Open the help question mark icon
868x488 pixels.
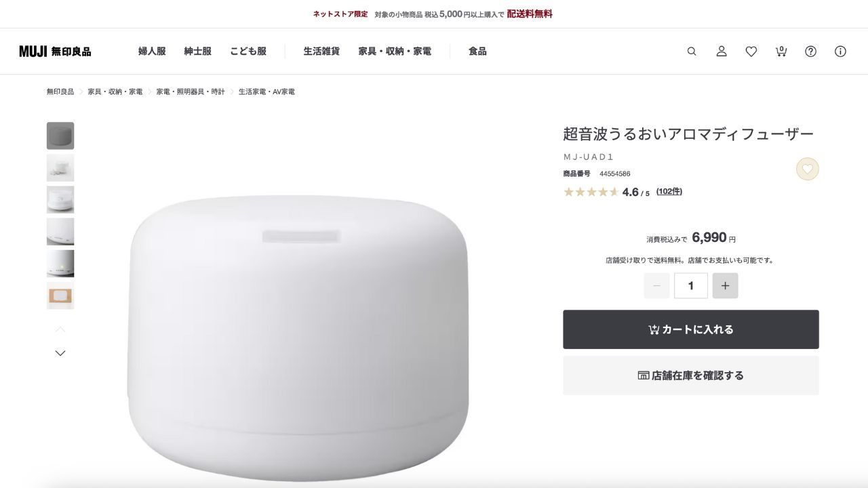point(810,52)
